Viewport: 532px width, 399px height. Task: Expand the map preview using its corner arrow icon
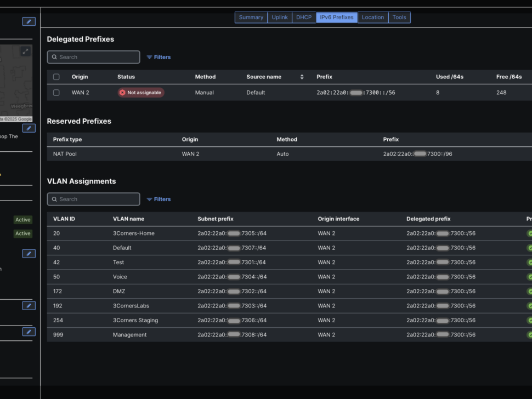[x=25, y=51]
